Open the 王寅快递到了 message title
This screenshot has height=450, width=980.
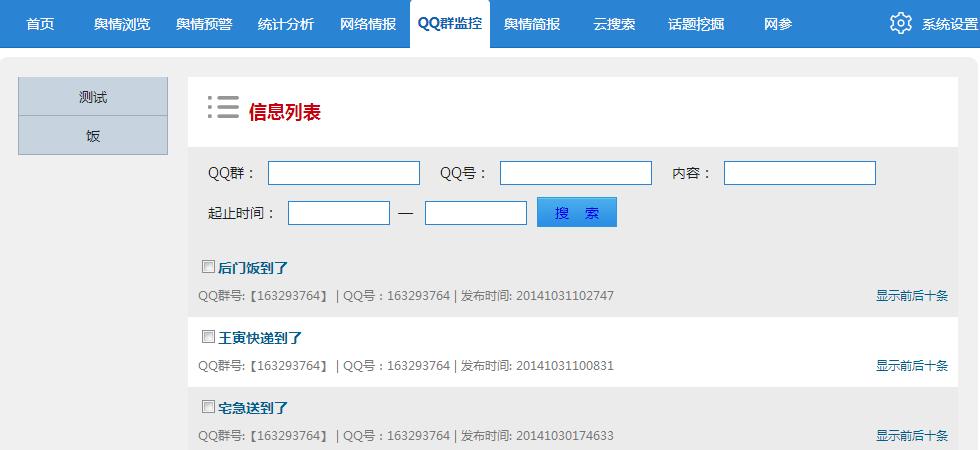pyautogui.click(x=260, y=338)
